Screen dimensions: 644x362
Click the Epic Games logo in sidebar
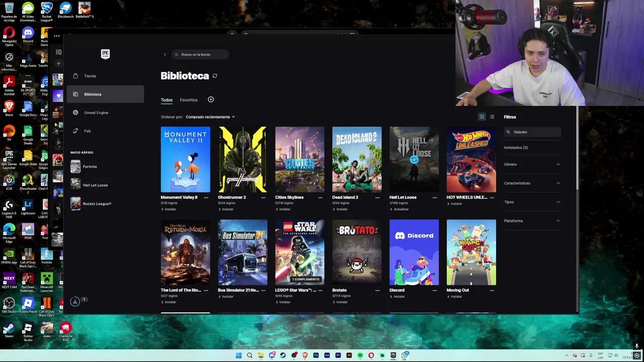pos(105,54)
